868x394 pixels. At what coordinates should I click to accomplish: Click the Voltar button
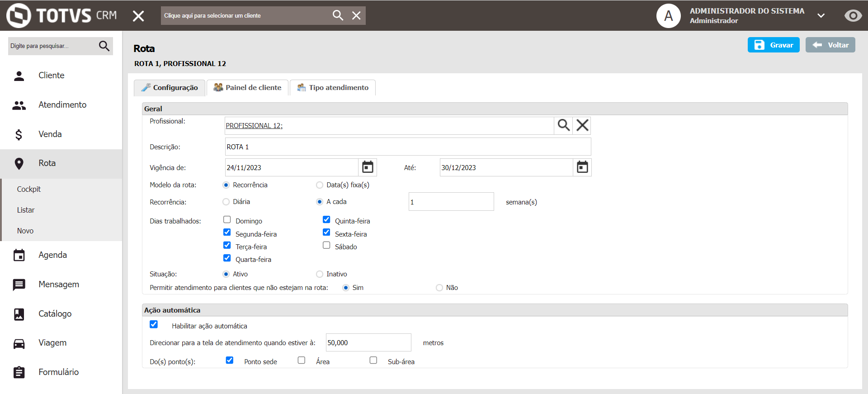(x=830, y=45)
